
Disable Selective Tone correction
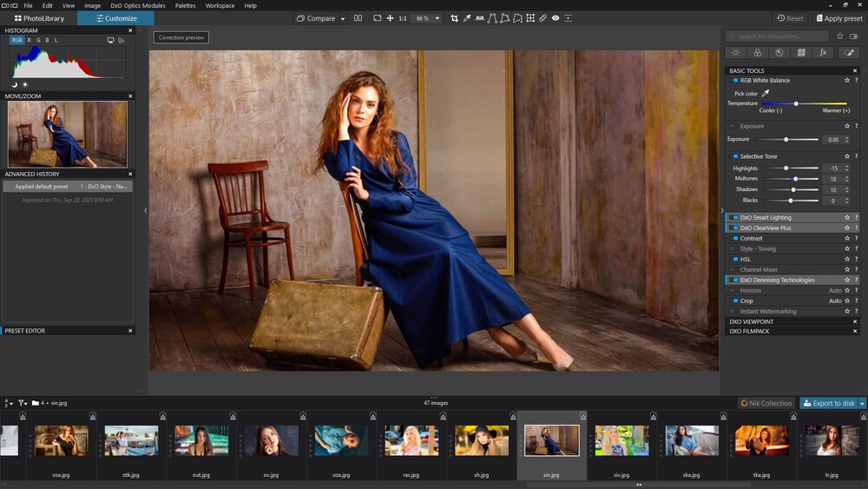click(x=735, y=156)
